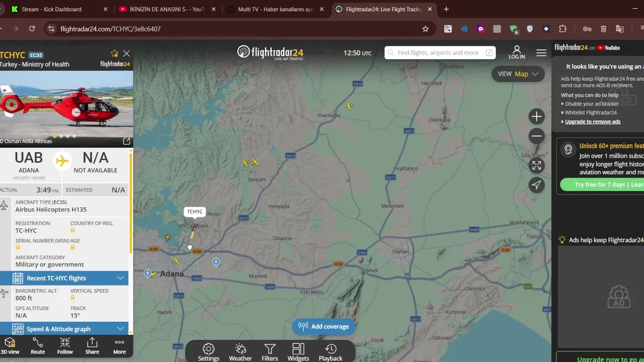
Task: Open the Weather panel
Action: click(x=240, y=352)
